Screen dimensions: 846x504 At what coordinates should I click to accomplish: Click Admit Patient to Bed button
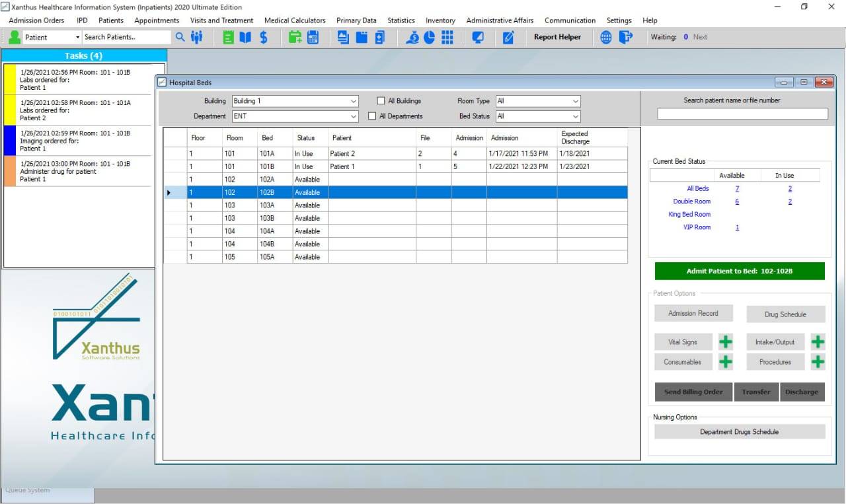(x=739, y=271)
